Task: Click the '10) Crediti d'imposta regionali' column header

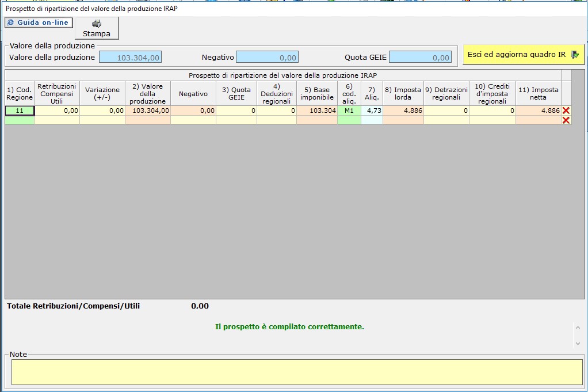Action: click(492, 93)
